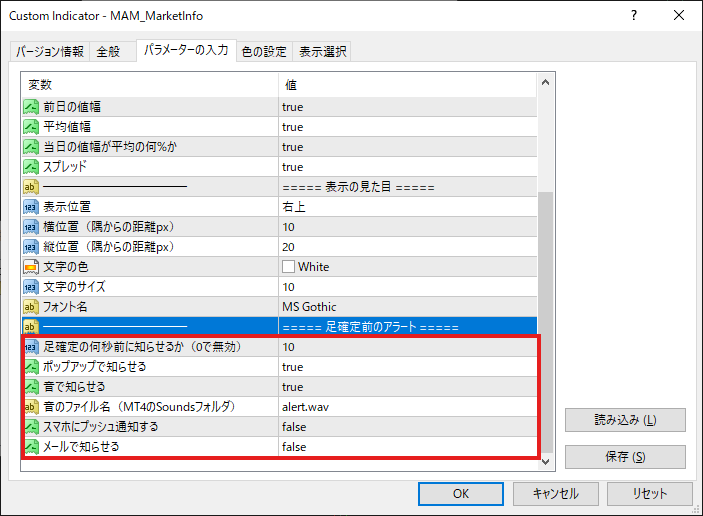Image resolution: width=703 pixels, height=516 pixels.
Task: Click the color icon beside 文字の色
Action: point(31,267)
